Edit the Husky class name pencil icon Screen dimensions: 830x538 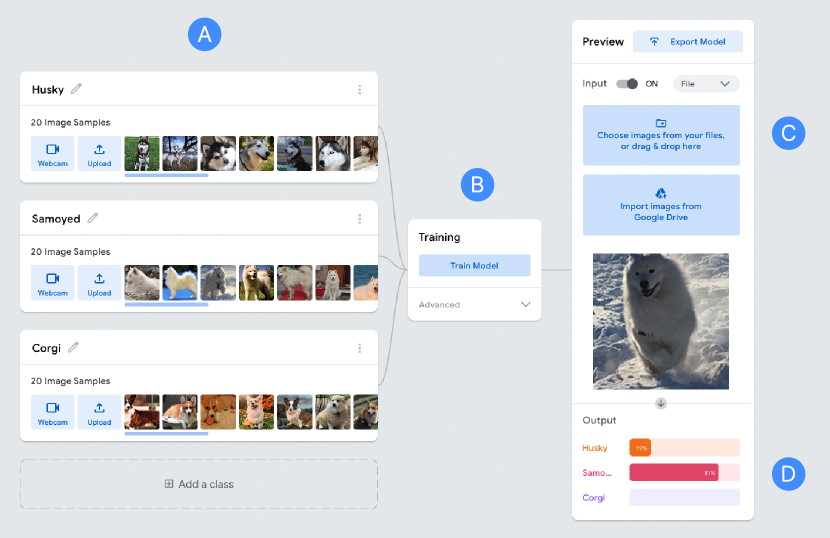click(x=77, y=88)
